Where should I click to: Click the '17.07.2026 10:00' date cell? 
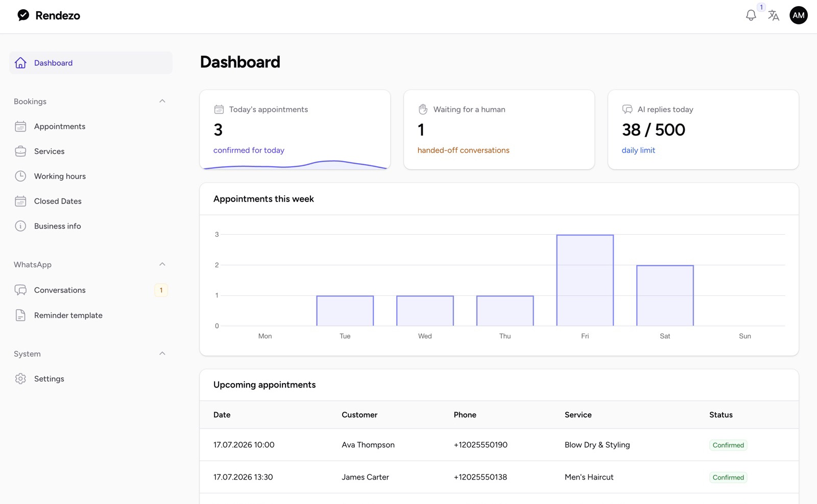244,445
